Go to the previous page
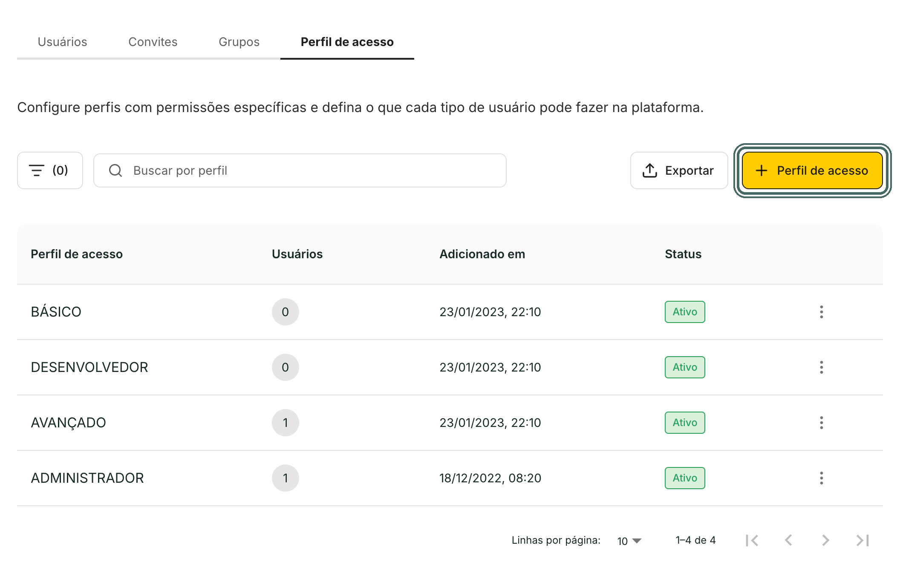 point(789,540)
